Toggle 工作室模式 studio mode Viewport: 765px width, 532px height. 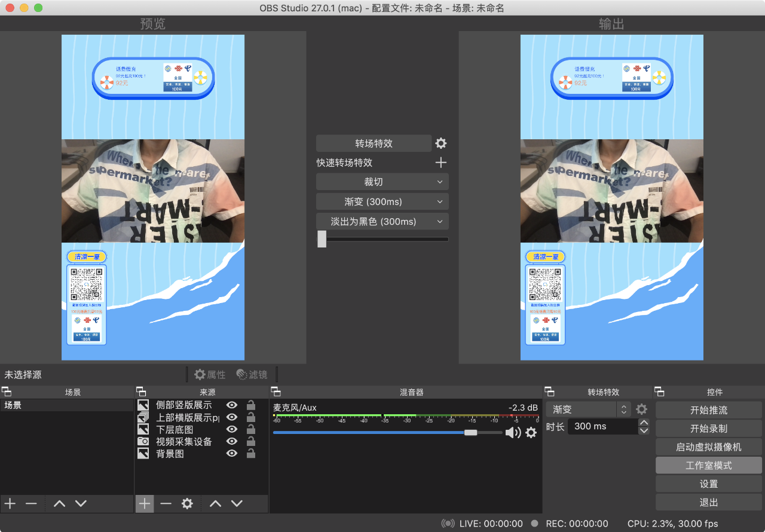(x=709, y=466)
